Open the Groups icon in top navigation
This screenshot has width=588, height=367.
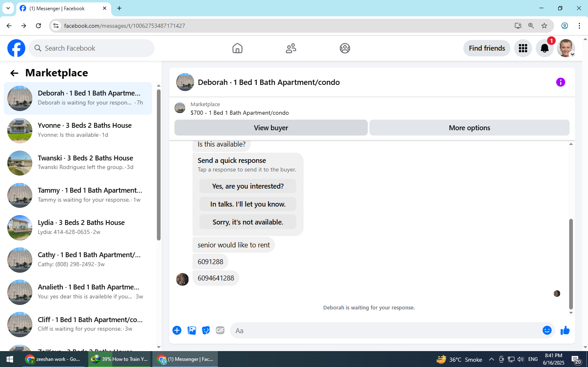pos(345,48)
